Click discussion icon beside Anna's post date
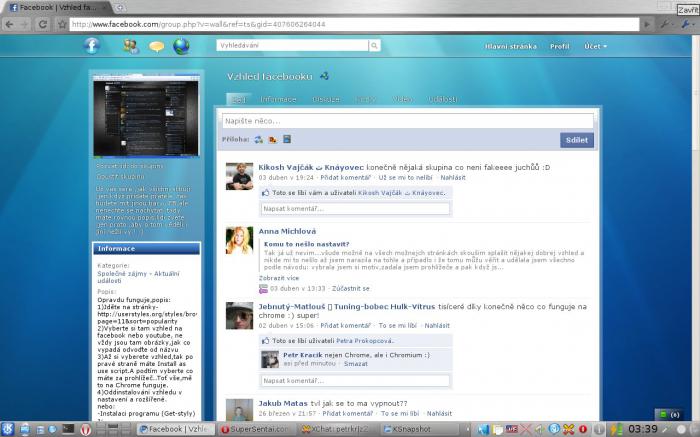This screenshot has width=700, height=437. click(x=263, y=289)
